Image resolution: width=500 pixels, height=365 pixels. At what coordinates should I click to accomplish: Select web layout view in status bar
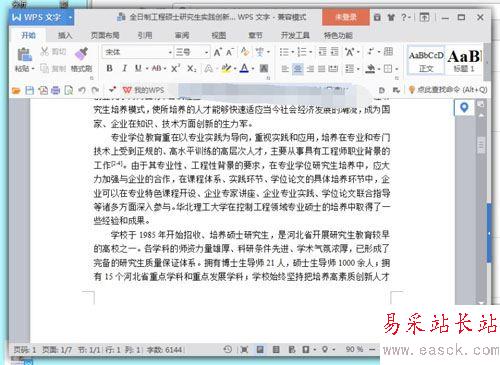292,349
